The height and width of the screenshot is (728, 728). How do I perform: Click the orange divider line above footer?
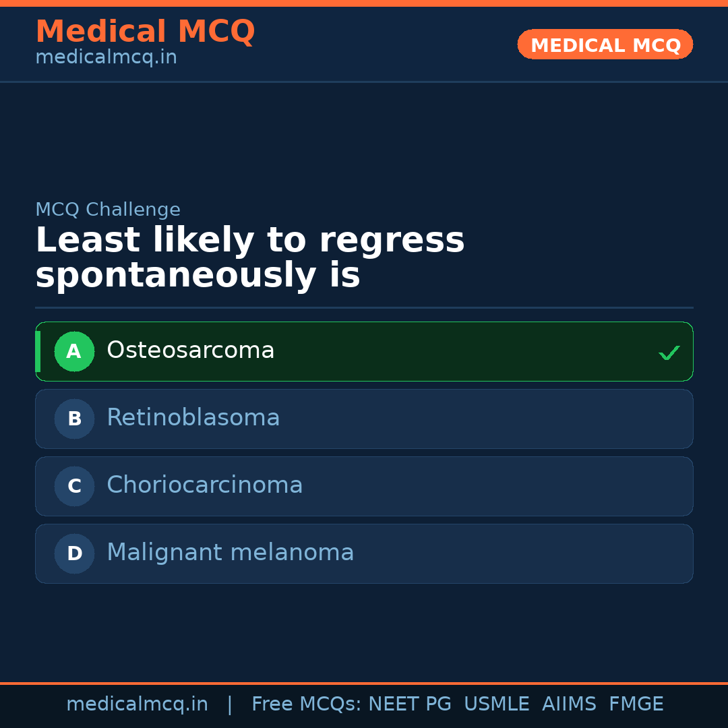(364, 683)
